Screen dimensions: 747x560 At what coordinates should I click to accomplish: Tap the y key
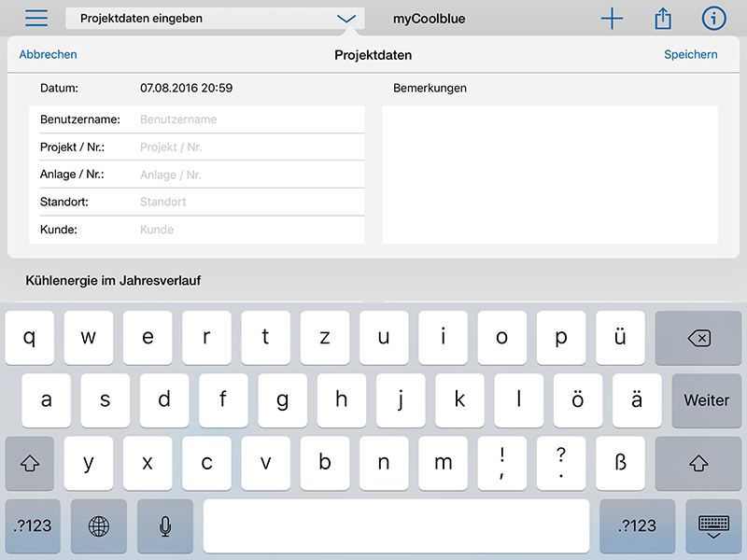(x=89, y=463)
